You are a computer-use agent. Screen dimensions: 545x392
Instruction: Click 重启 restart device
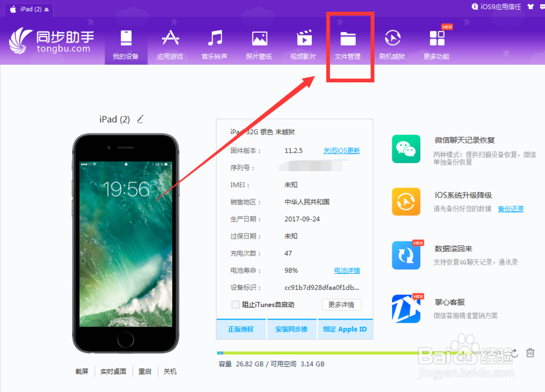pyautogui.click(x=145, y=371)
